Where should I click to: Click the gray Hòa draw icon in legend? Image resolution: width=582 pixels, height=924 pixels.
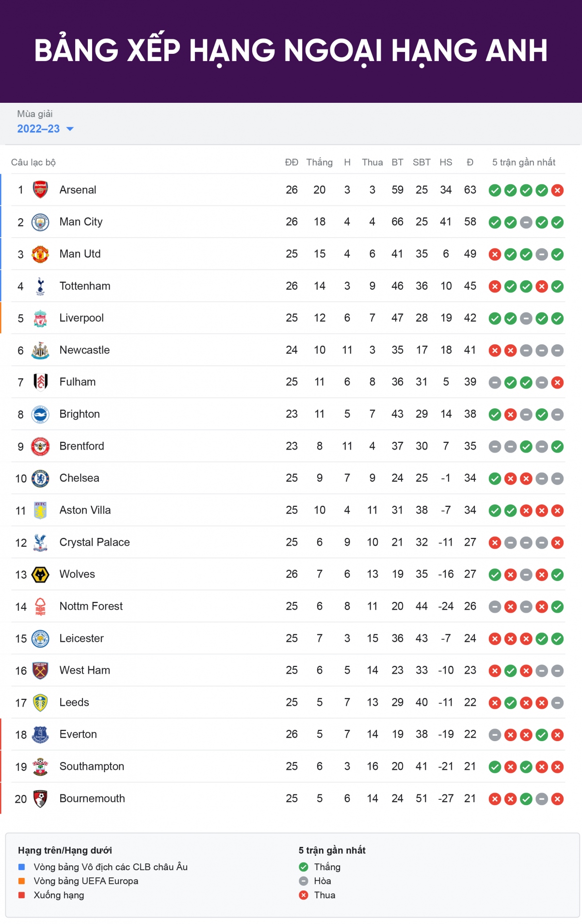coord(303,881)
